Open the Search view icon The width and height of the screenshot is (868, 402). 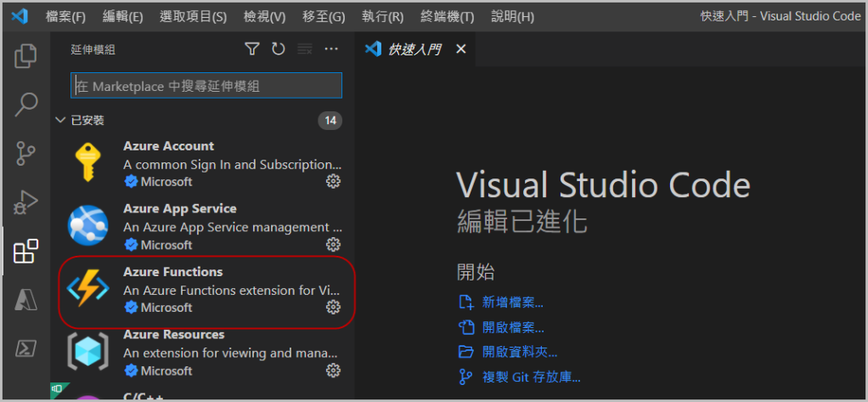click(25, 105)
